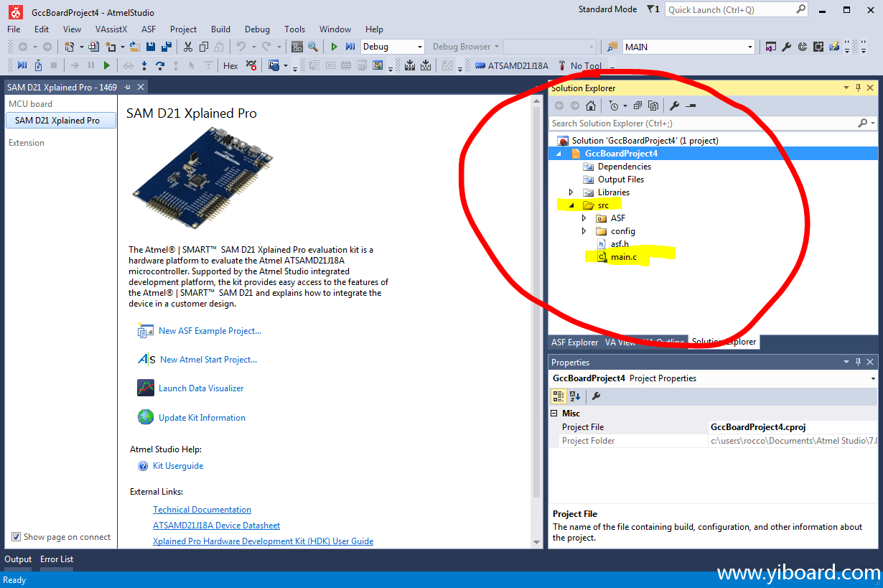The width and height of the screenshot is (883, 588).
Task: Click the Preview Selected Items icon in Solution Explorer
Action: [x=691, y=106]
